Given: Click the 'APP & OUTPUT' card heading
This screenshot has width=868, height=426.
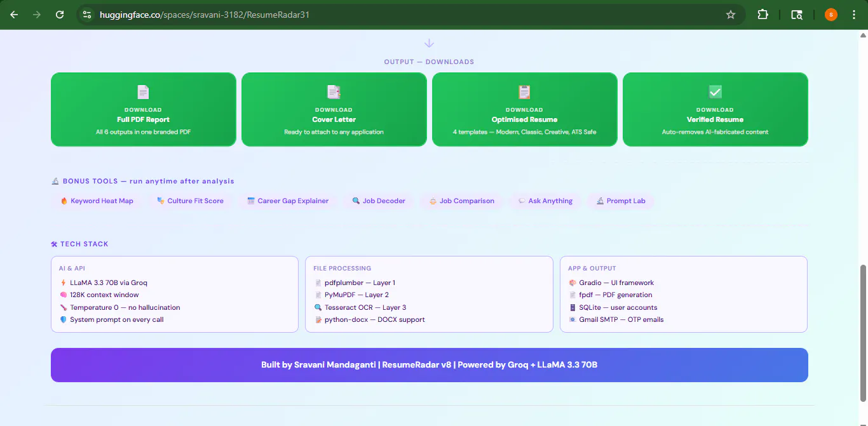Looking at the screenshot, I should pos(592,268).
